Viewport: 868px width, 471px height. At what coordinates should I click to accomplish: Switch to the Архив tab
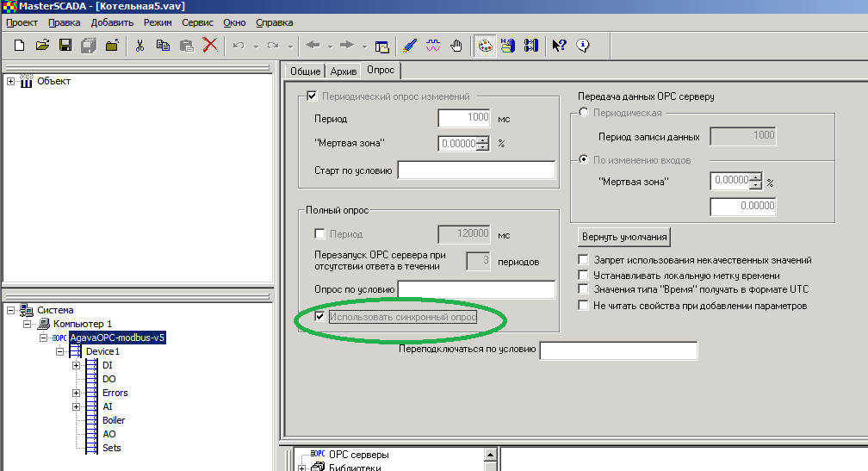tap(344, 71)
